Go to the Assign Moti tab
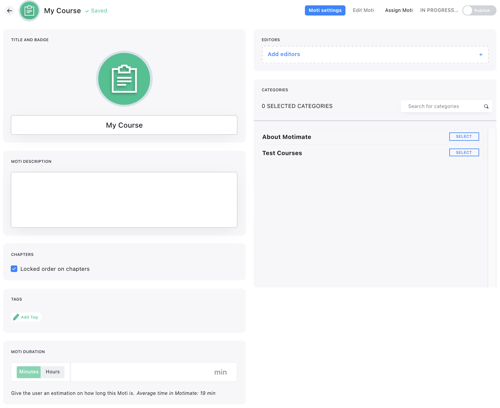500x408 pixels. [x=399, y=10]
